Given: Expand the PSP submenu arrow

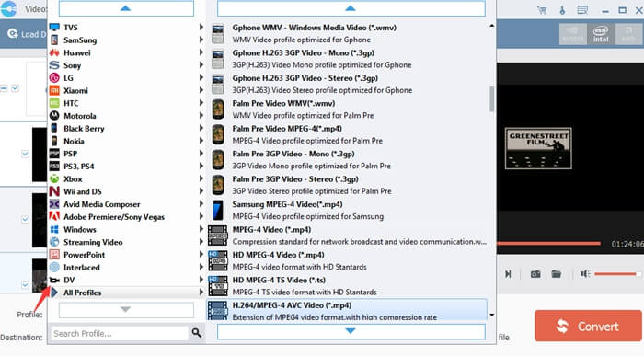Looking at the screenshot, I should click(201, 154).
